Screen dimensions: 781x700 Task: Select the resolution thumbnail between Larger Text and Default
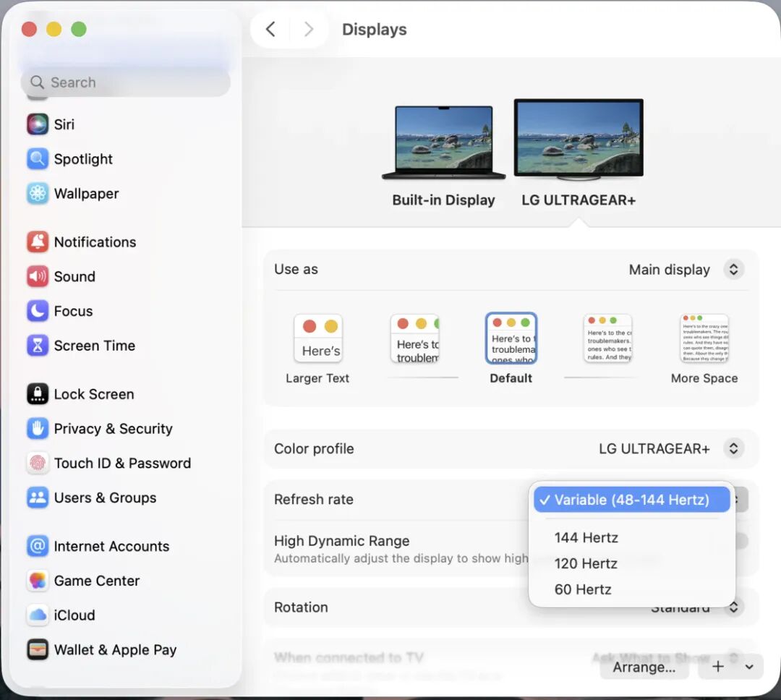[x=414, y=338]
